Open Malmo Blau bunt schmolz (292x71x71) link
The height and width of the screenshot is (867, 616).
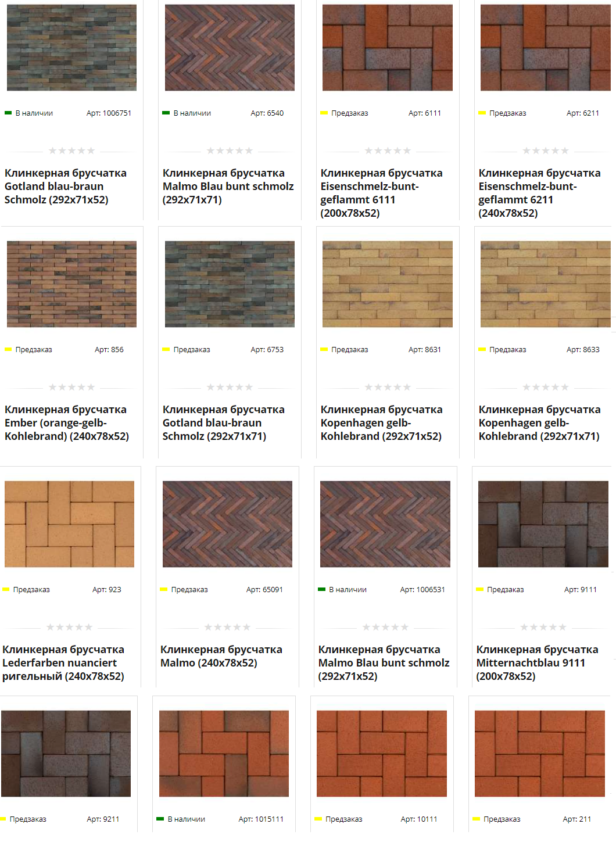coord(228,186)
